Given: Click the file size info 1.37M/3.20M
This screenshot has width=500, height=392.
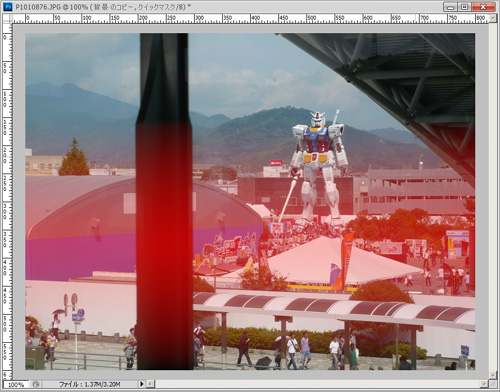Looking at the screenshot, I should pos(89,384).
